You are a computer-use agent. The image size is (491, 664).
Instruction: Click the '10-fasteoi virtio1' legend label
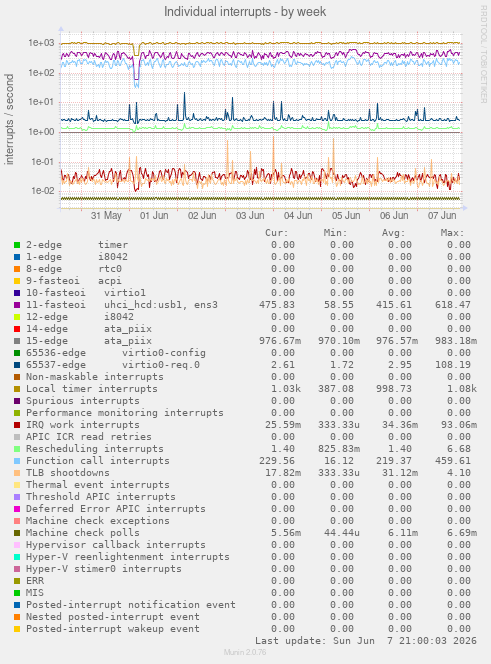(x=86, y=293)
